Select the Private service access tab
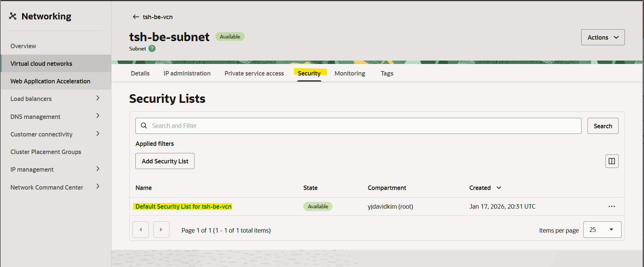This screenshot has height=267, width=644. (254, 73)
